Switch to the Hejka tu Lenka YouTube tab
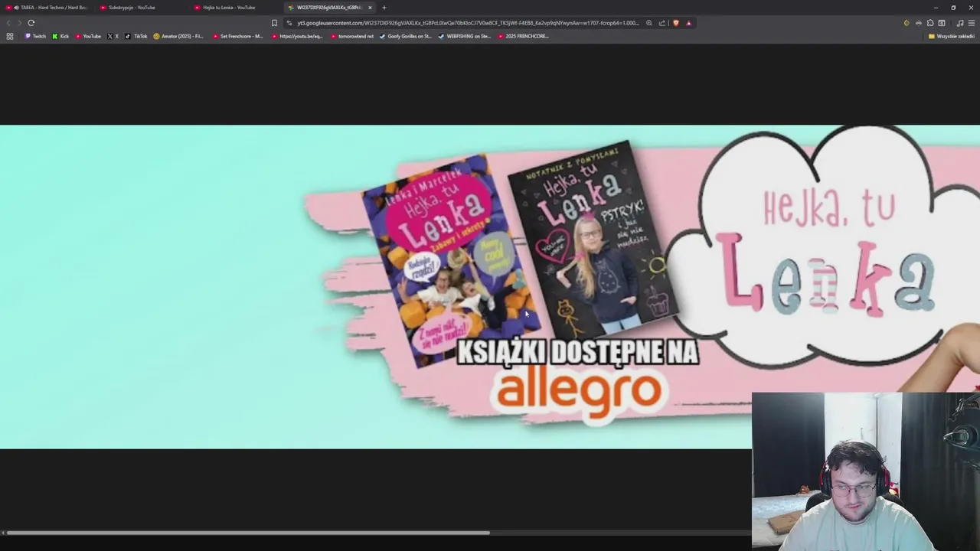980x551 pixels. (x=235, y=8)
